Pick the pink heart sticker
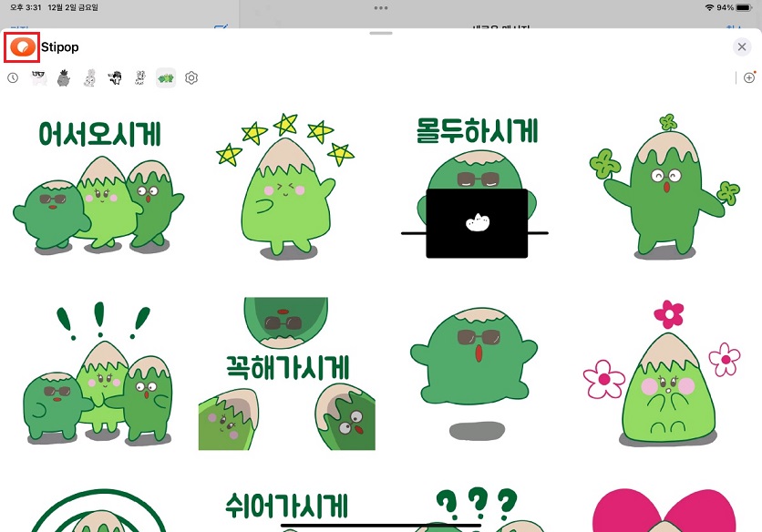This screenshot has width=762, height=532. tap(664, 510)
